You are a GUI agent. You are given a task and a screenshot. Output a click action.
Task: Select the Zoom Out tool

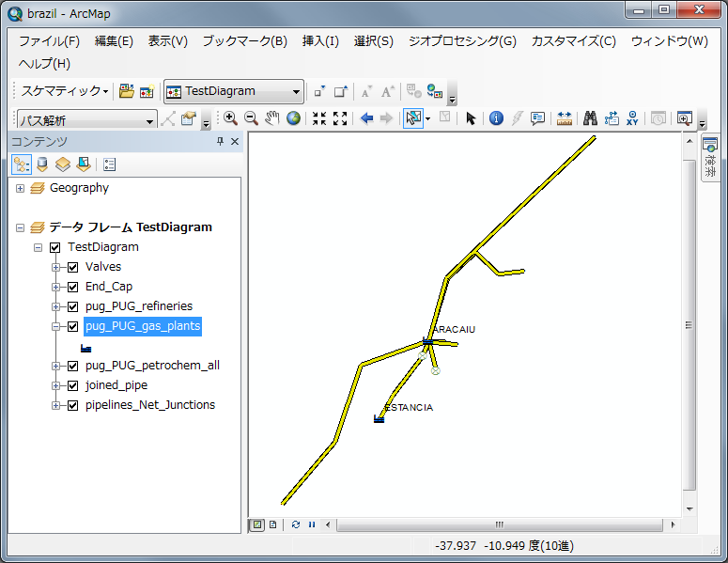point(251,118)
